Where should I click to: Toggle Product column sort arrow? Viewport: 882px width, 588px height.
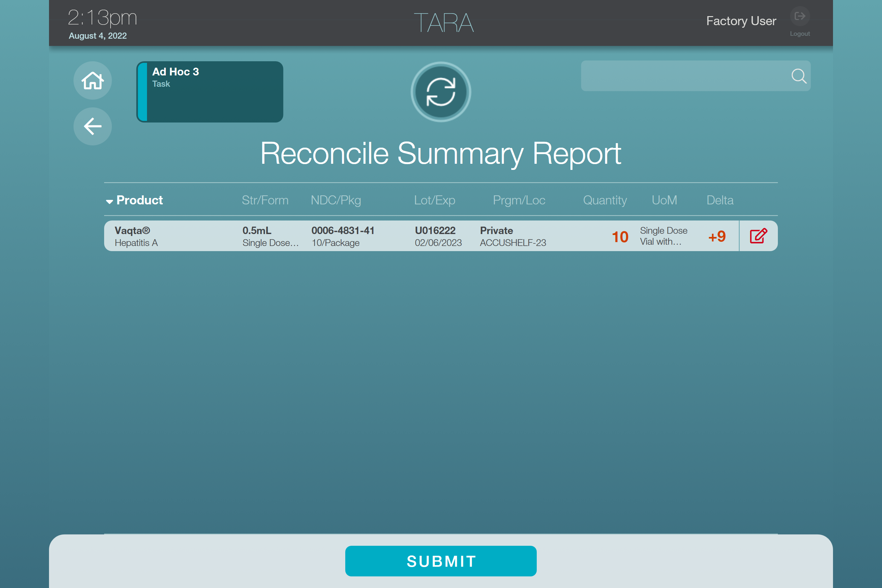coord(110,201)
